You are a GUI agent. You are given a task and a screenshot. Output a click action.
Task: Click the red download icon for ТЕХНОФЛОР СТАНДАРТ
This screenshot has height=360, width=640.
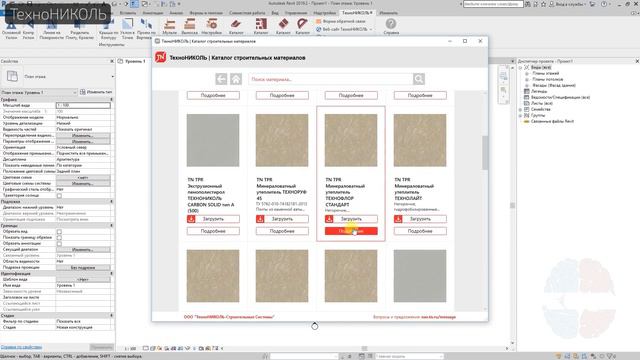coord(329,219)
